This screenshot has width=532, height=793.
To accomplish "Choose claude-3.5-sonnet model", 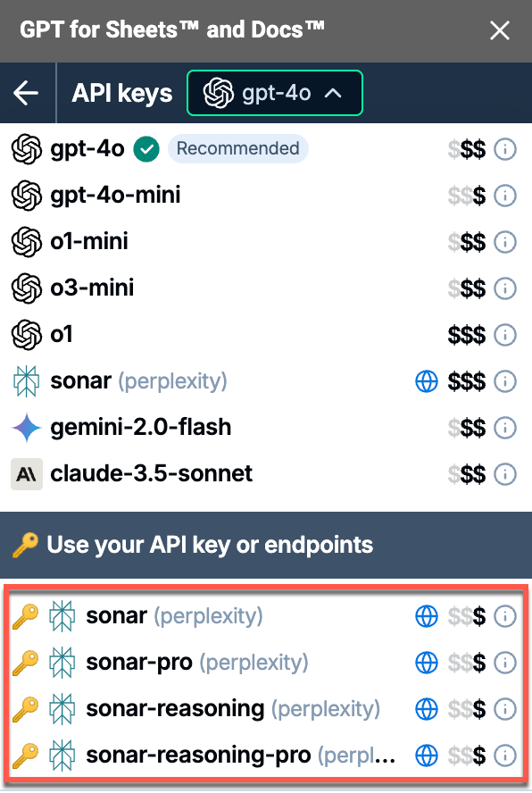I will click(x=266, y=474).
